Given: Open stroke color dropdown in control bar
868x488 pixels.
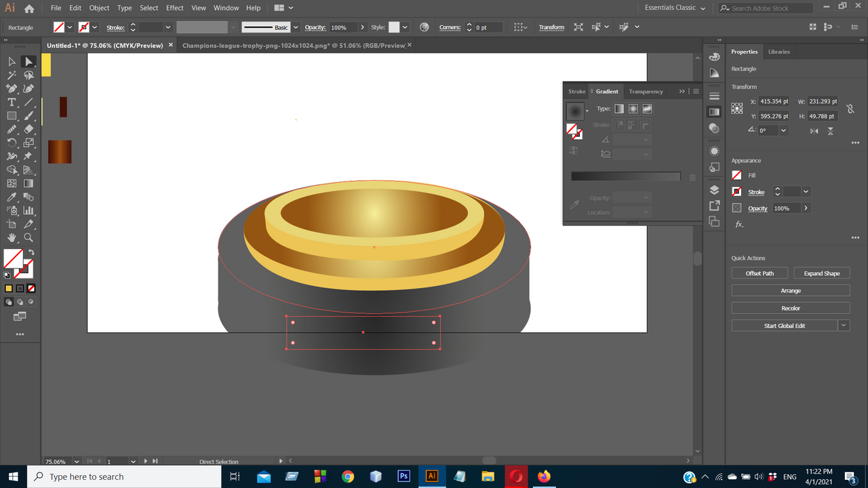Looking at the screenshot, I should [x=95, y=27].
